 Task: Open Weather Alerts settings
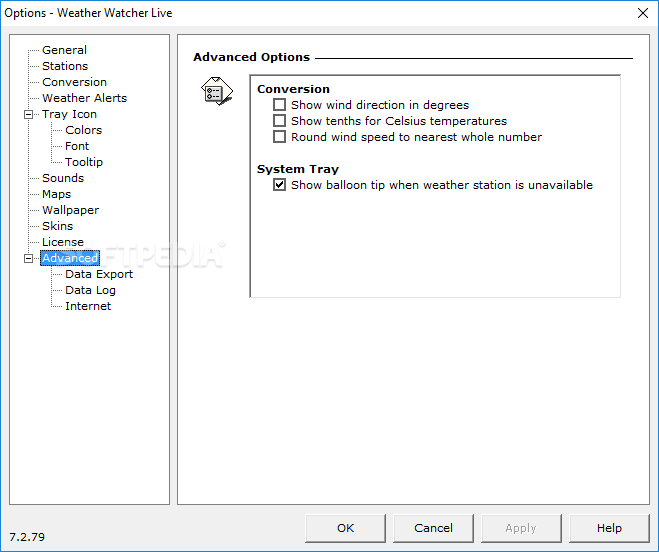84,98
